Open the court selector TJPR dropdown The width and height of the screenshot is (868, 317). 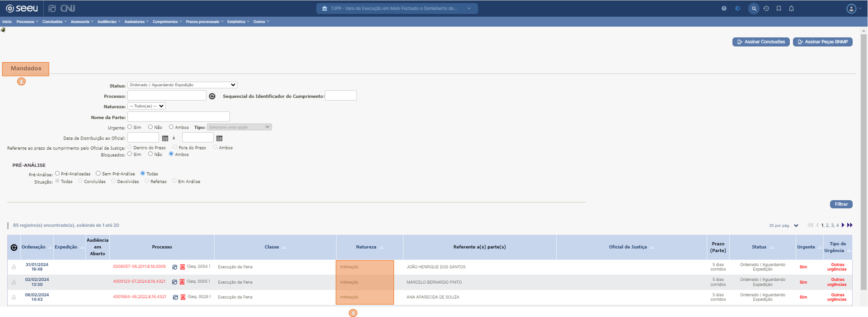coord(397,8)
